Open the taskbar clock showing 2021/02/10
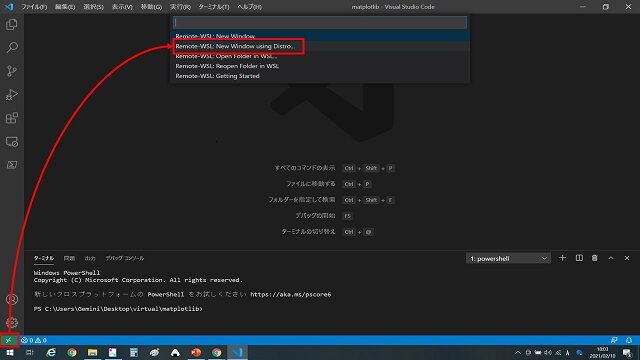 pos(602,353)
